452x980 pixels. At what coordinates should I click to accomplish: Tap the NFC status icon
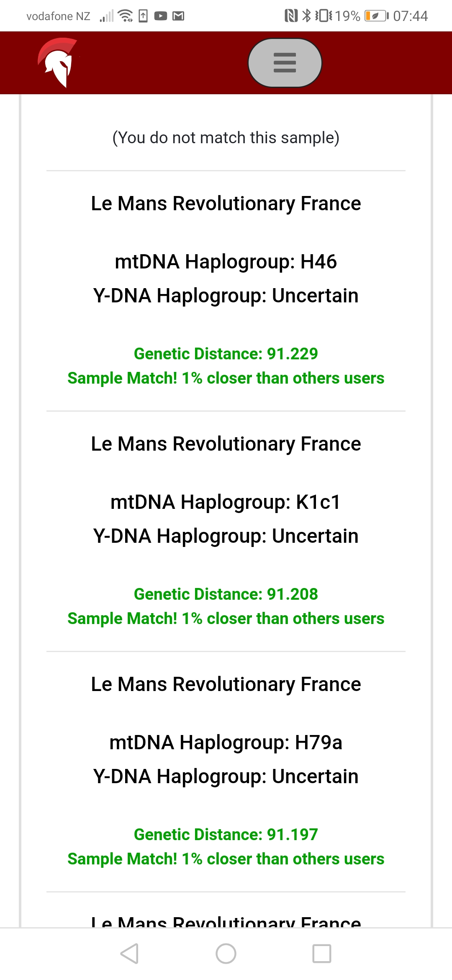click(x=290, y=16)
